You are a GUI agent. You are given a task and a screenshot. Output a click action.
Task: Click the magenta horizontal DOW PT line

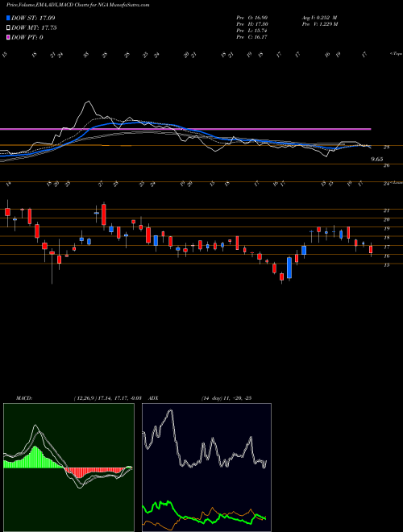(x=185, y=129)
